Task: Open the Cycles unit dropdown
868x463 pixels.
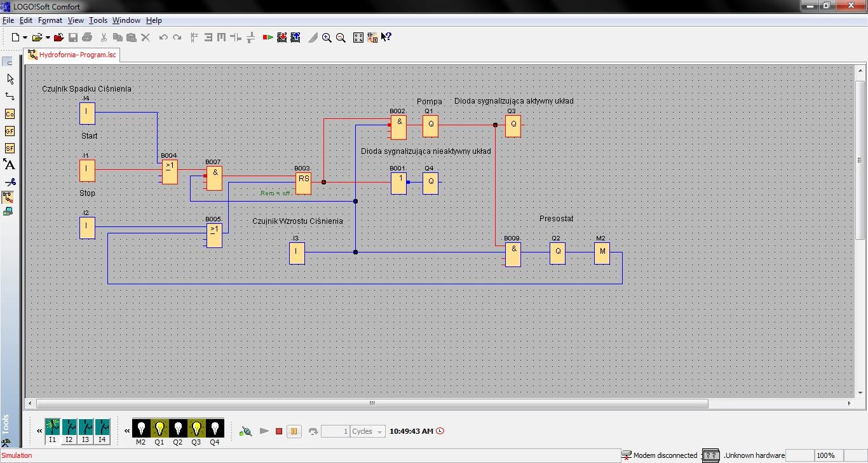Action: (380, 432)
